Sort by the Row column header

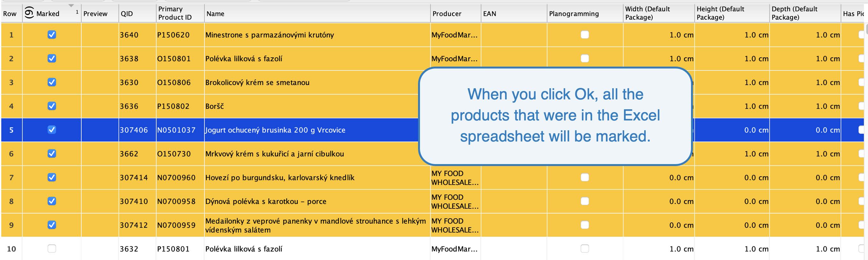[x=11, y=13]
